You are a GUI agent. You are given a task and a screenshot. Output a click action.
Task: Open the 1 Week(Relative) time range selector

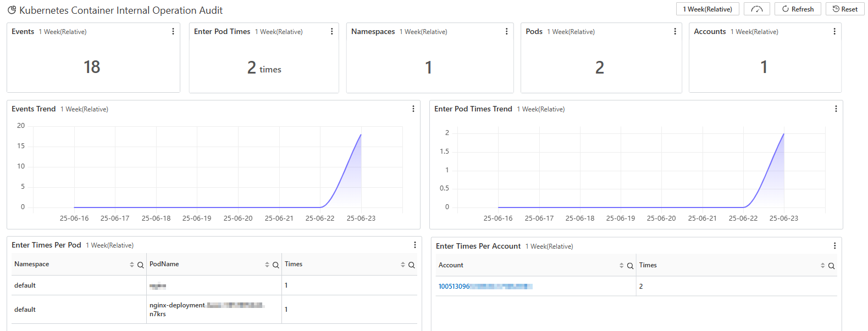click(x=707, y=9)
